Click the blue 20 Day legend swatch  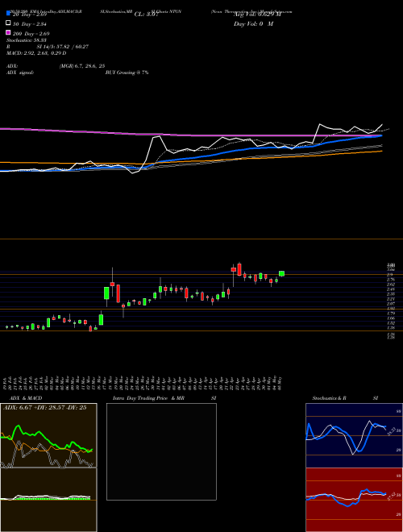point(8,13)
